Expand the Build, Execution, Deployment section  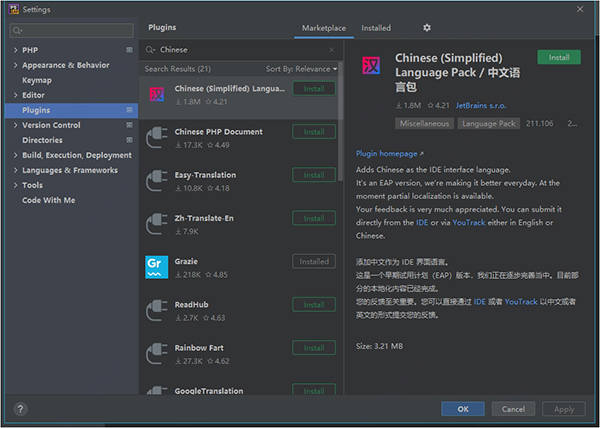pyautogui.click(x=15, y=155)
